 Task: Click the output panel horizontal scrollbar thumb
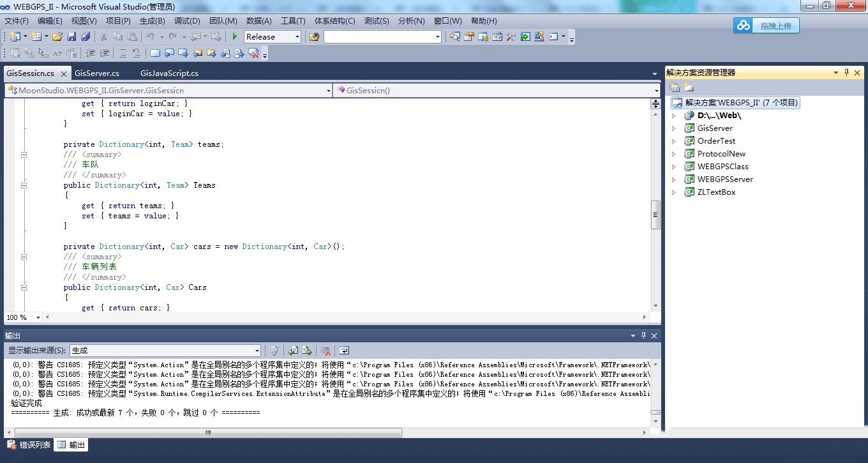[207, 432]
